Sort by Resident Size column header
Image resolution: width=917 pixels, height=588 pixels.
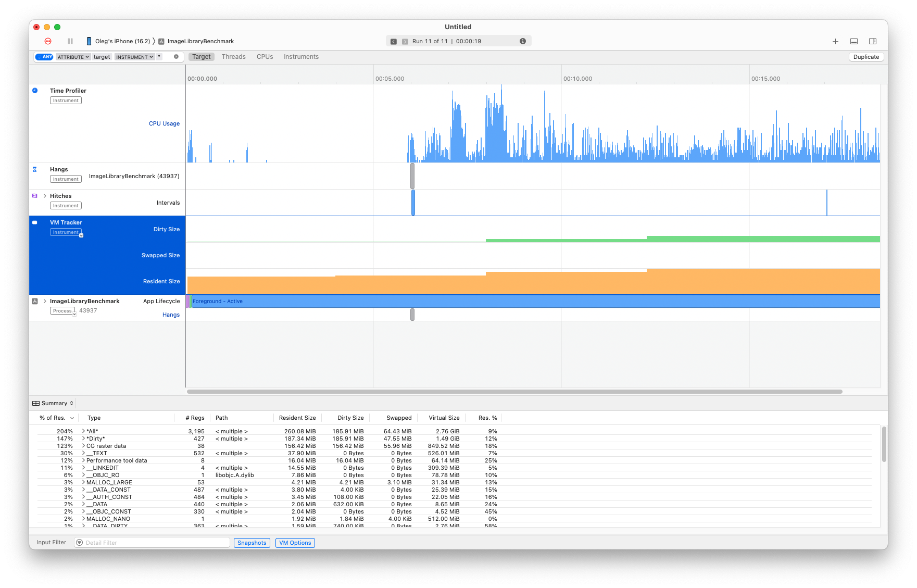click(x=297, y=418)
